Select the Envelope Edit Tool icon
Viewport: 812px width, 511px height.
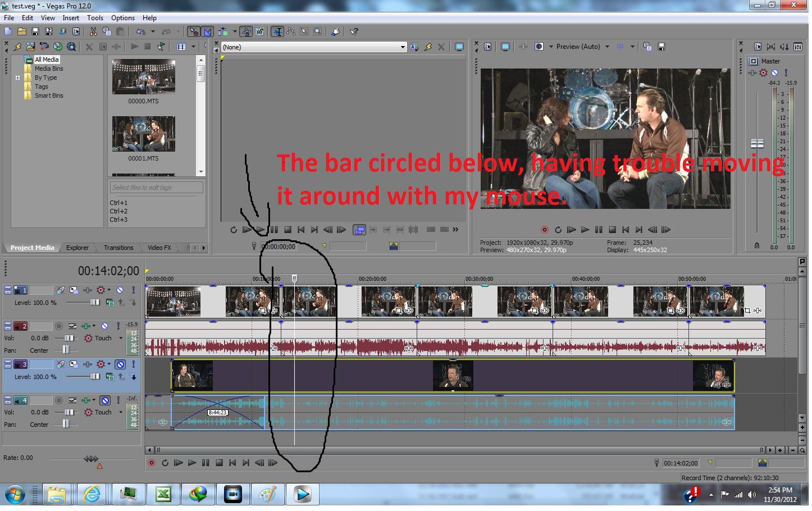(x=291, y=32)
